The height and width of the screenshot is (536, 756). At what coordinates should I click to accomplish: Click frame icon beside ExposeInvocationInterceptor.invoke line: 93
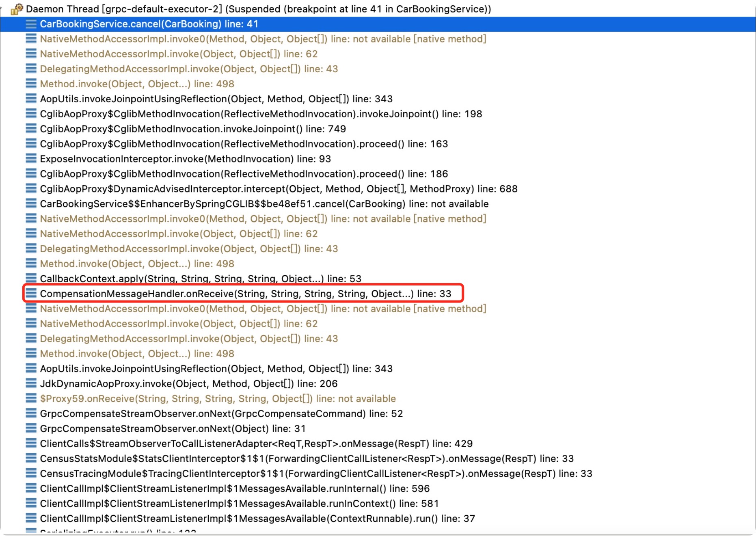coord(31,159)
